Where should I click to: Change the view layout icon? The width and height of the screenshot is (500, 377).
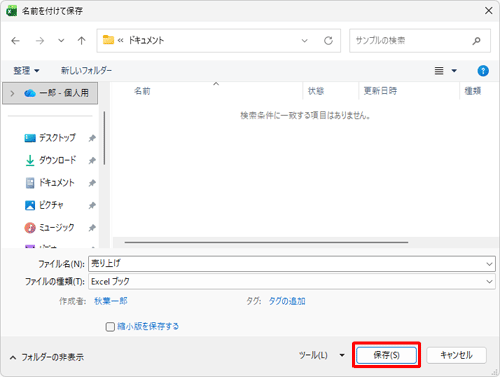pos(439,71)
